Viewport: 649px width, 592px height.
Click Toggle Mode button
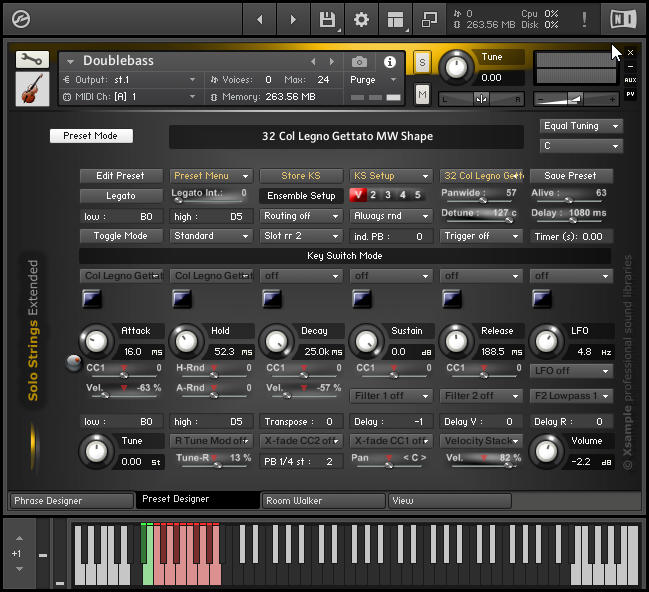(x=121, y=236)
